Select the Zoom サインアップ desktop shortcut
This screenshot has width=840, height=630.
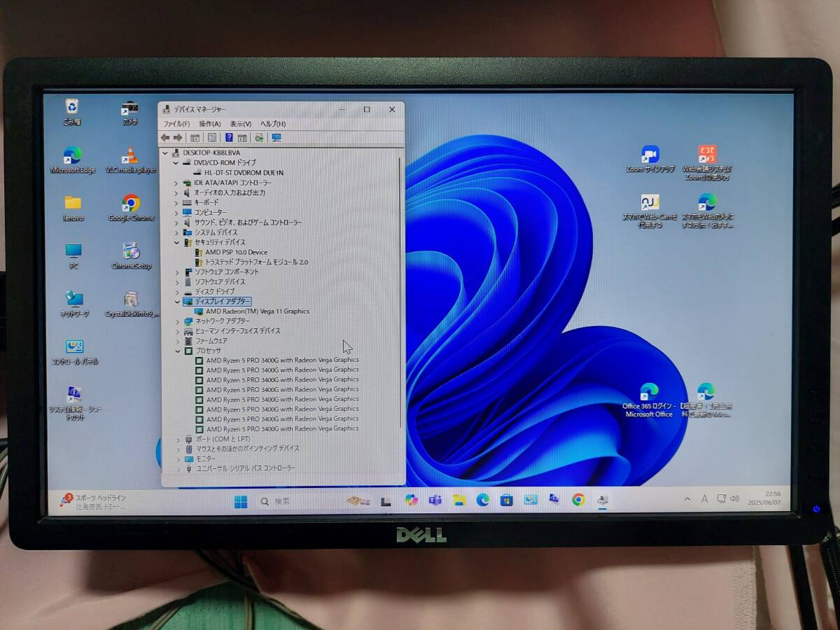pos(650,159)
